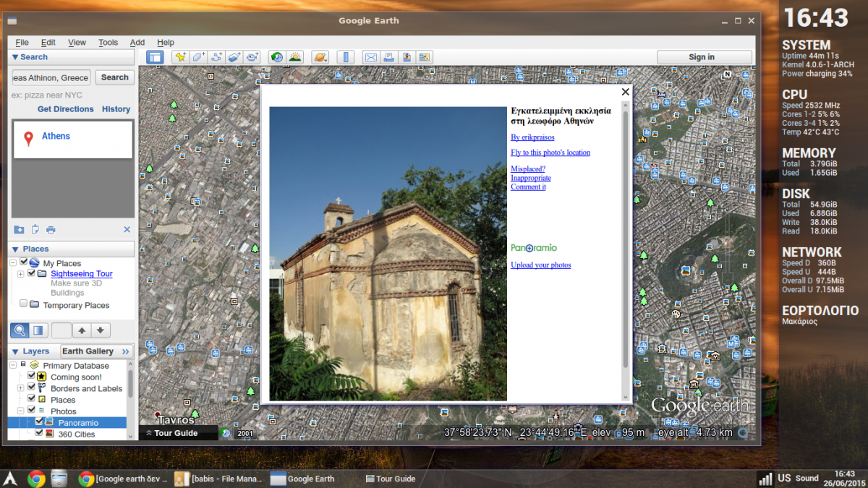Screen dimensions: 868x488
Task: Uncheck the Places layer checkbox
Action: [x=31, y=398]
